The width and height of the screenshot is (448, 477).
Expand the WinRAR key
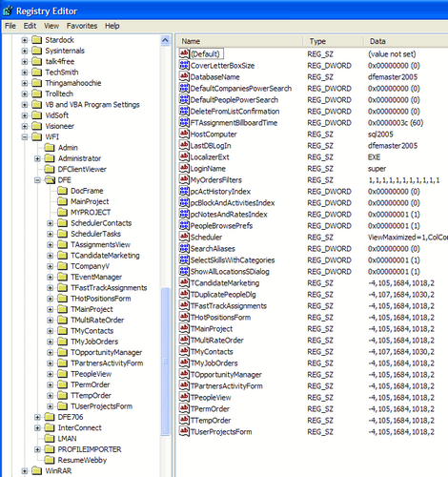(25, 471)
